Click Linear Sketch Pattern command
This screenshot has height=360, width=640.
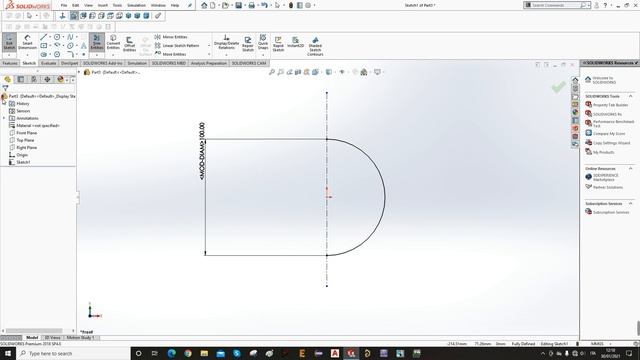[x=177, y=45]
